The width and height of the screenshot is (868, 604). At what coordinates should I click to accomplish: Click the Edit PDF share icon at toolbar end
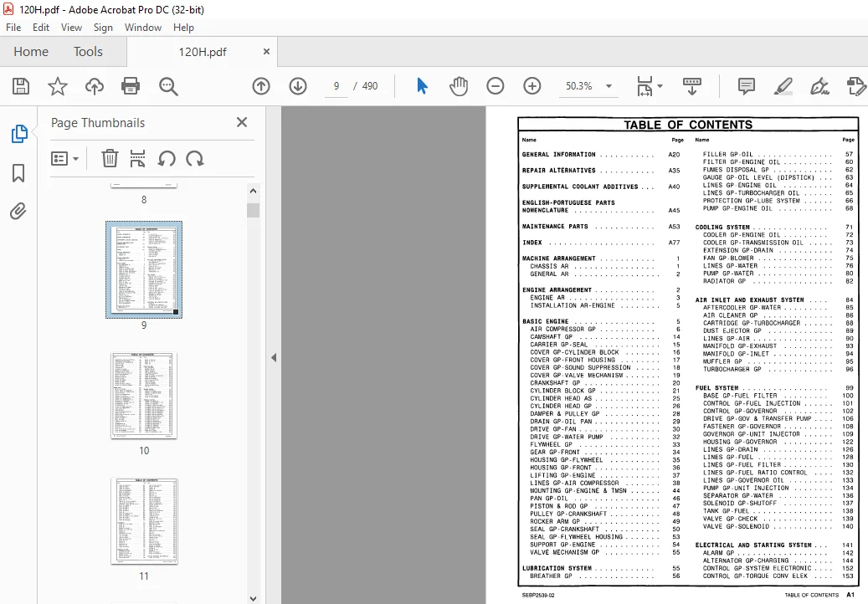(855, 86)
